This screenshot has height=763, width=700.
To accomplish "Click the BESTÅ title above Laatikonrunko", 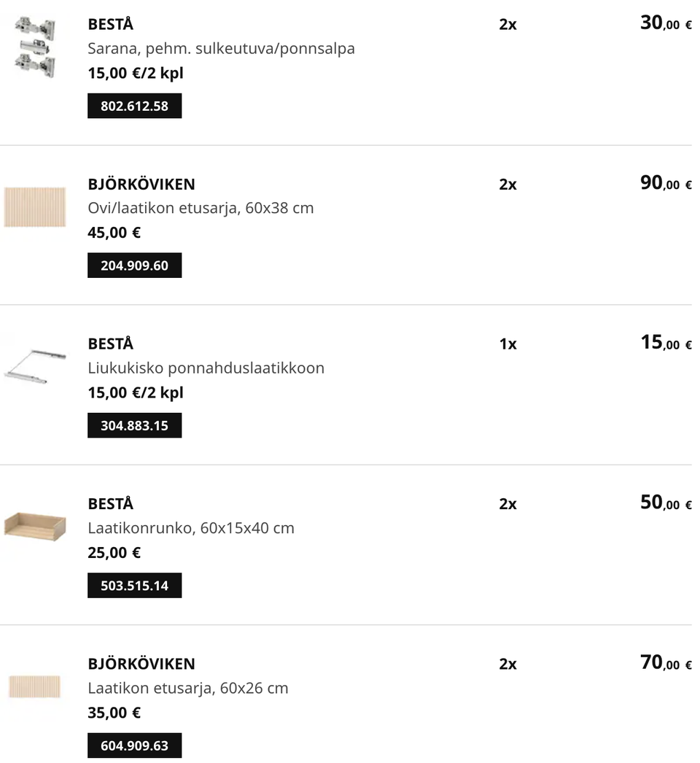I will pyautogui.click(x=111, y=504).
